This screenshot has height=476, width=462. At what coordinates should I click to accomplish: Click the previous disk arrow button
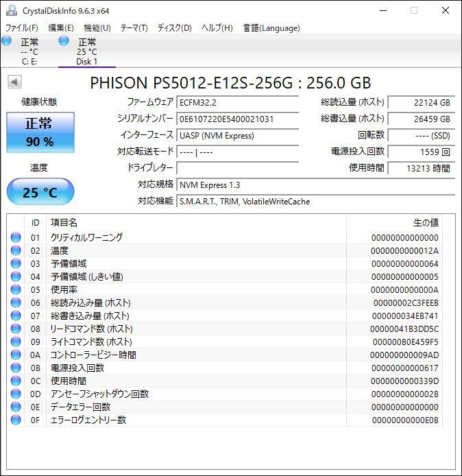14,82
